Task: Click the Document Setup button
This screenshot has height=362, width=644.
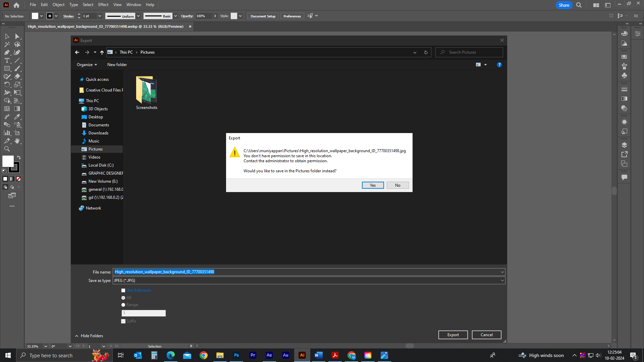Action: pyautogui.click(x=263, y=16)
